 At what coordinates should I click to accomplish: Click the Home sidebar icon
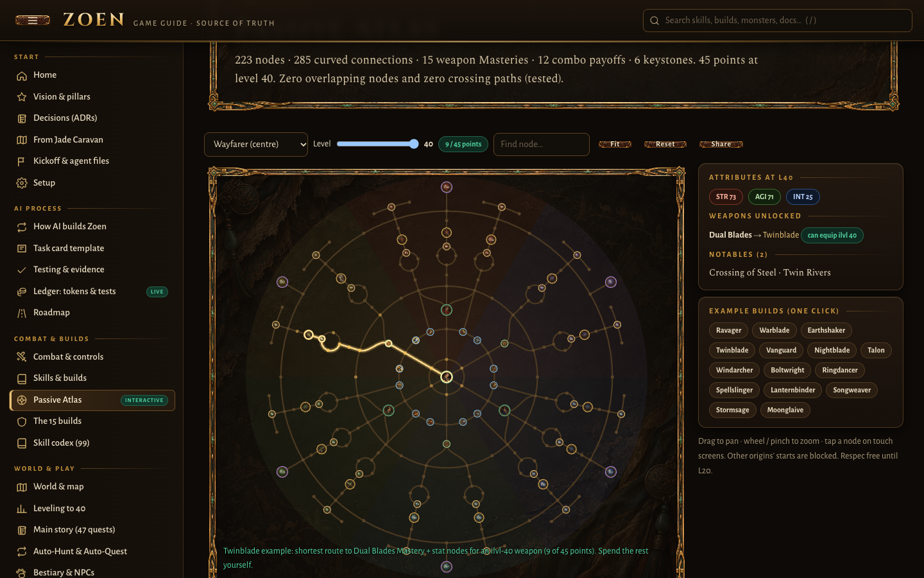[x=22, y=75]
